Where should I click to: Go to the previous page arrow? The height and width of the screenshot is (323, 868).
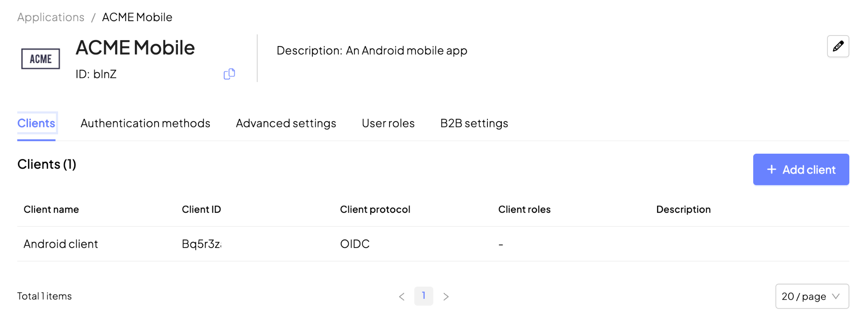(402, 296)
